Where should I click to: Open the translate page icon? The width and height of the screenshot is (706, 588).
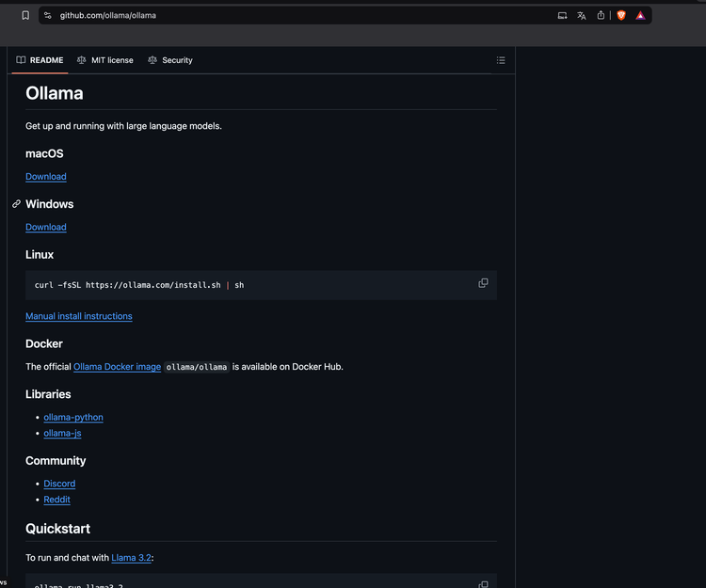582,16
